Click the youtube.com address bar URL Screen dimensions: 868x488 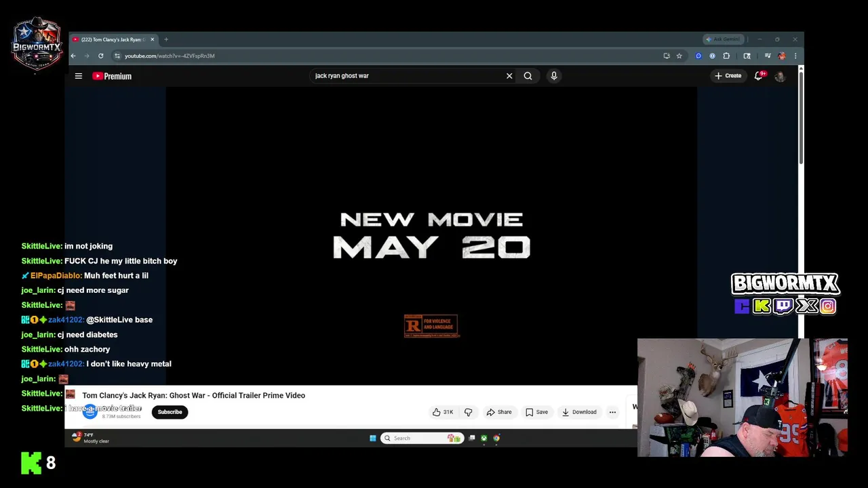pyautogui.click(x=170, y=56)
